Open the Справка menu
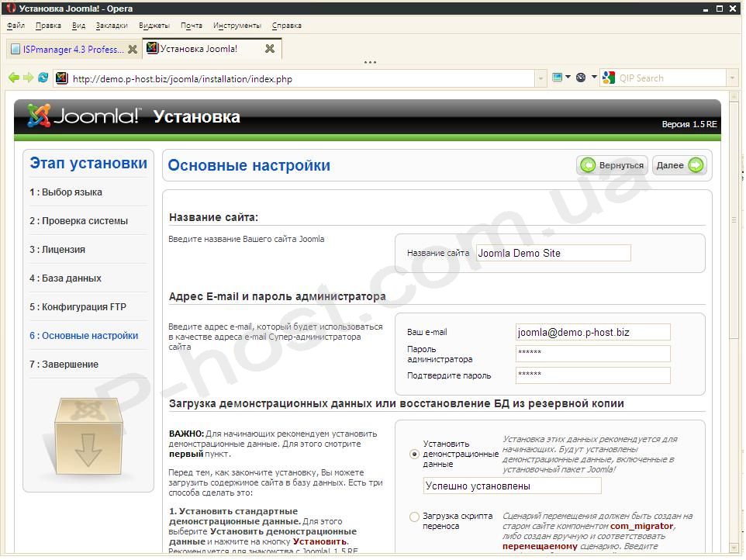The image size is (746, 560). (x=286, y=26)
